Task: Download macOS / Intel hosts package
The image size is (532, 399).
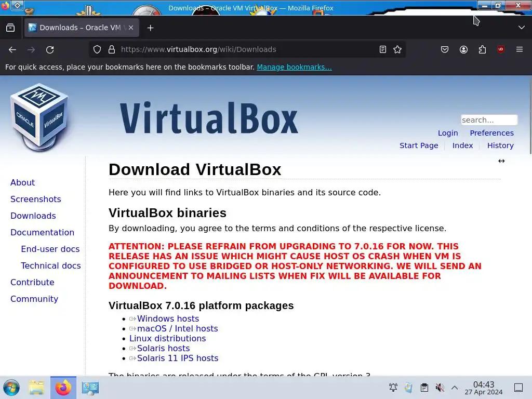Action: coord(178,328)
